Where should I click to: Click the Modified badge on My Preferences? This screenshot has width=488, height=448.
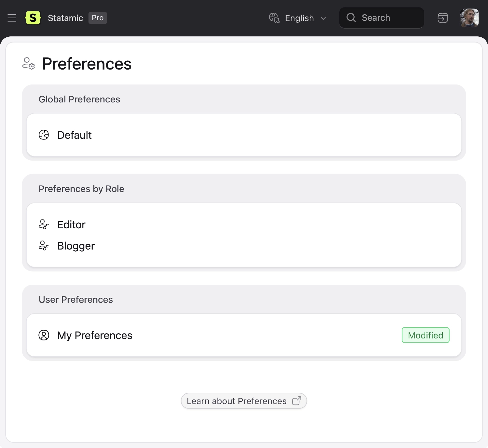(x=425, y=335)
